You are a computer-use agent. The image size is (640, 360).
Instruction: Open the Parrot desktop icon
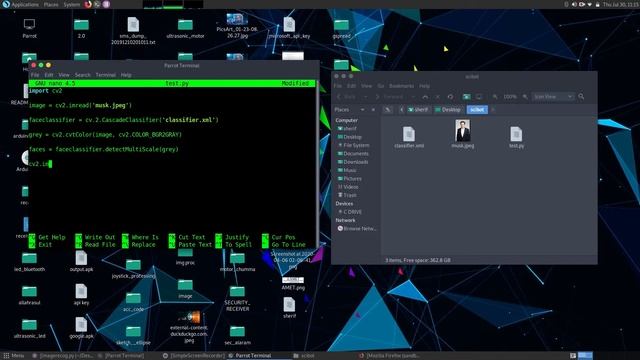tap(29, 28)
